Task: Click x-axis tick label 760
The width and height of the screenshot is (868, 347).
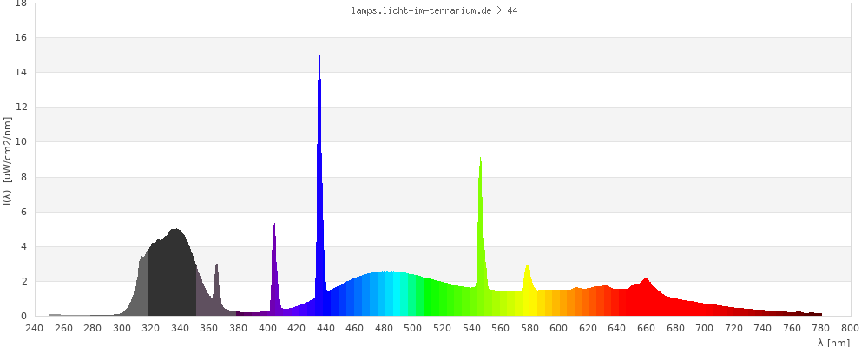Action: [x=792, y=328]
